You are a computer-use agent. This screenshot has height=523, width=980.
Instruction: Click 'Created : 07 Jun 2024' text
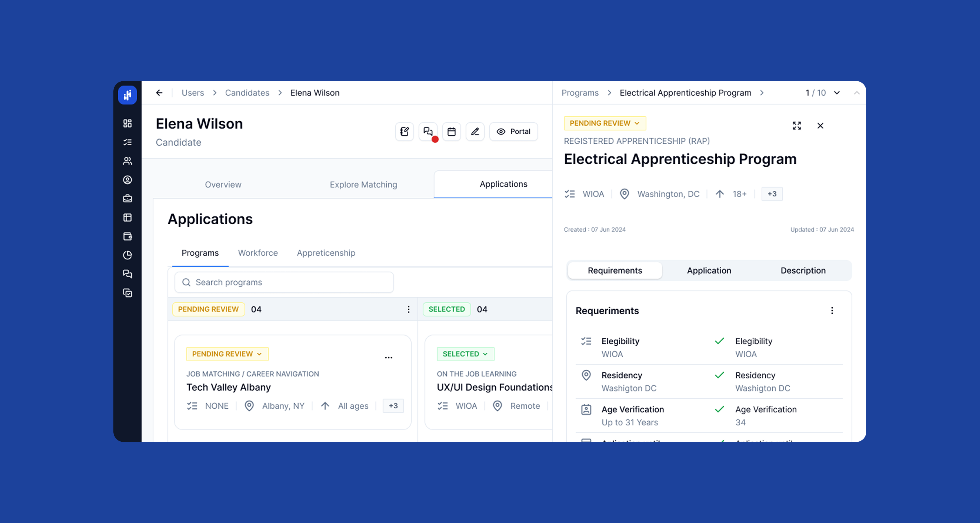[595, 230]
